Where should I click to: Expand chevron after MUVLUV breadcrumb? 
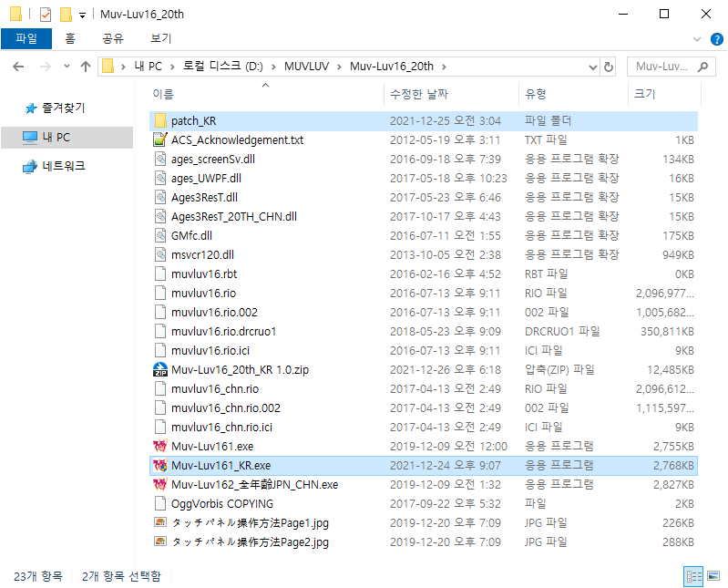click(339, 67)
